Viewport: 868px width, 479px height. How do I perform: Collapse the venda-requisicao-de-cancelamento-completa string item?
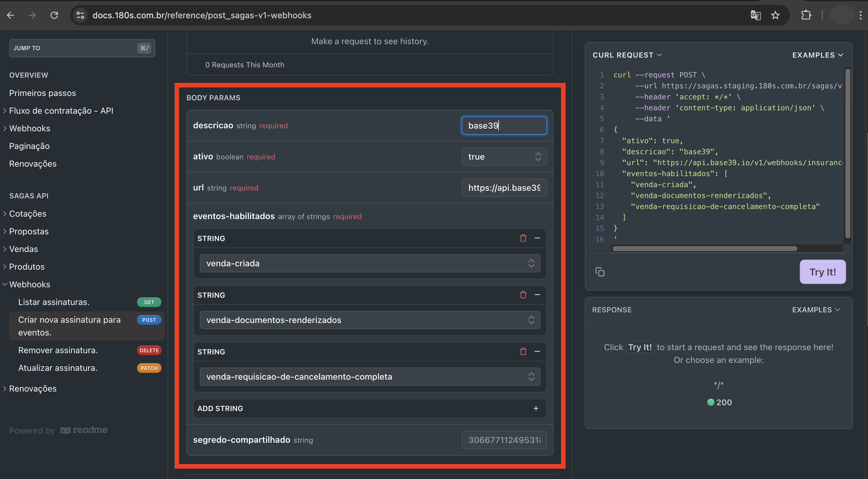tap(537, 351)
